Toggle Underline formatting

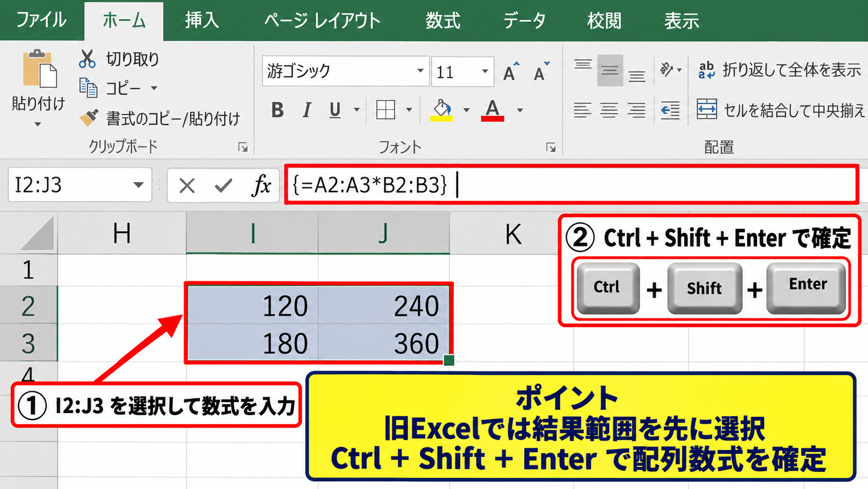point(335,110)
